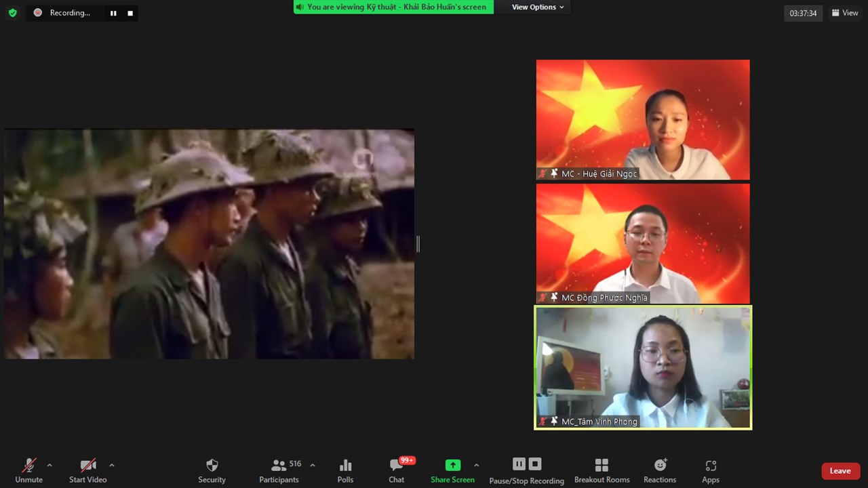The height and width of the screenshot is (488, 868).
Task: Click muted mic icon on Đồng Phước Nghĩa tile
Action: [x=542, y=298]
